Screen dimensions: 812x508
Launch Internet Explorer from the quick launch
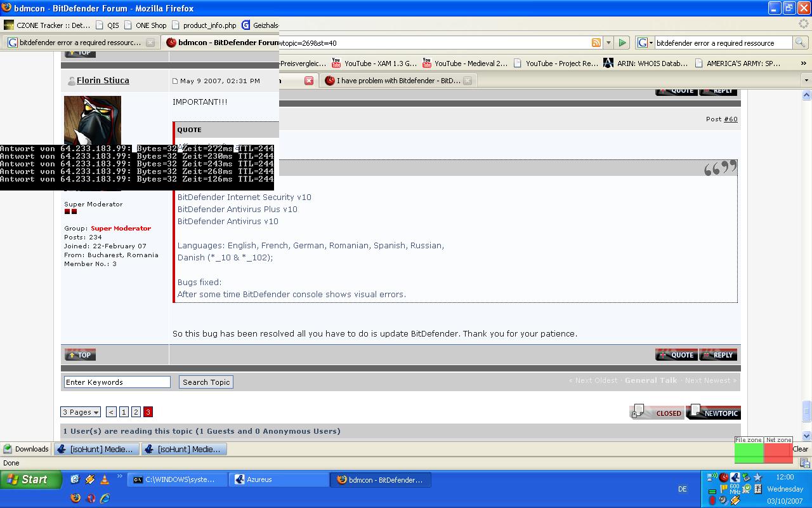click(105, 498)
